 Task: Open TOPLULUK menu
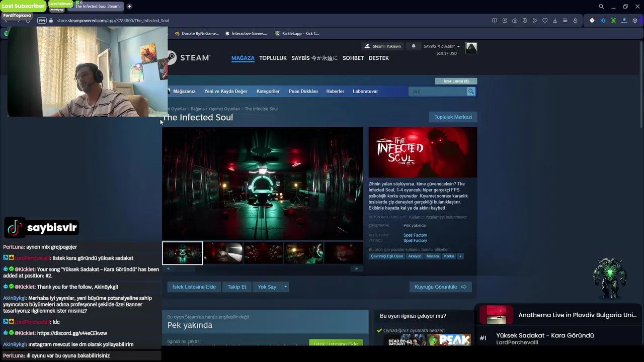click(273, 58)
